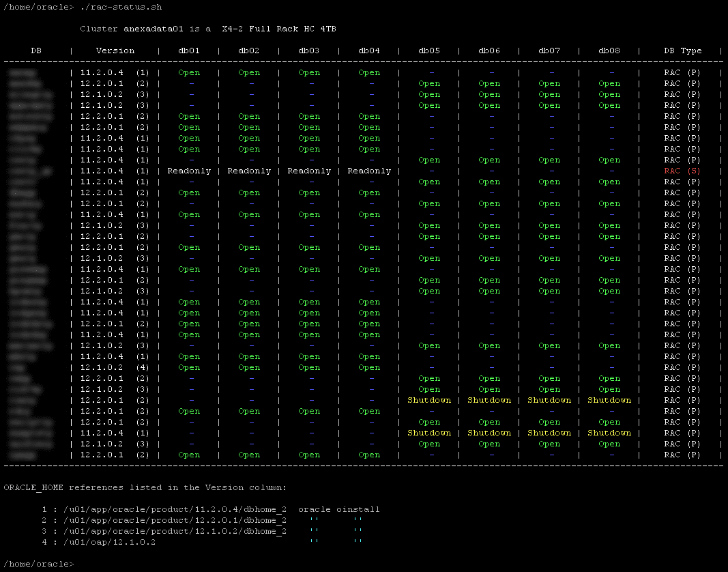
Task: Click db06 Shutdown in the 12.2.0.1 row
Action: click(x=489, y=400)
